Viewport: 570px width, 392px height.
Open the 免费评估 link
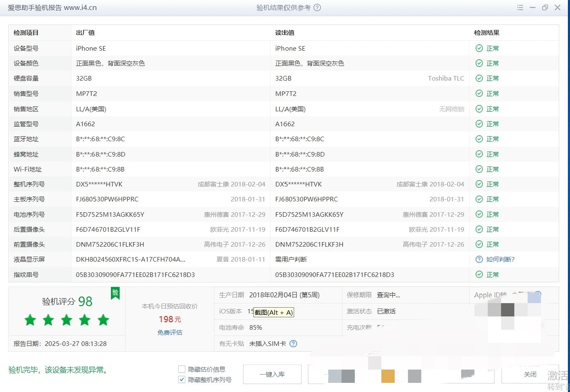170,332
